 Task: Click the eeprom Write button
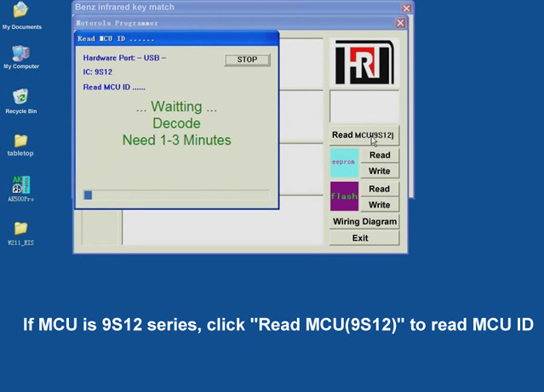coord(380,171)
